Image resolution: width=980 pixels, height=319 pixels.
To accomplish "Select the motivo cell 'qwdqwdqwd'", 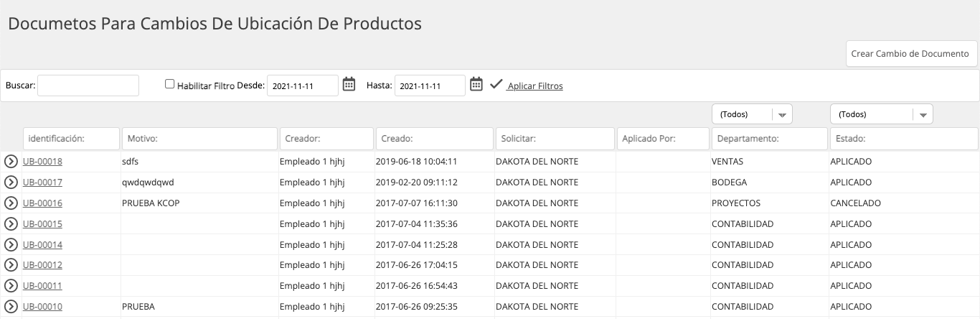I will click(x=148, y=182).
